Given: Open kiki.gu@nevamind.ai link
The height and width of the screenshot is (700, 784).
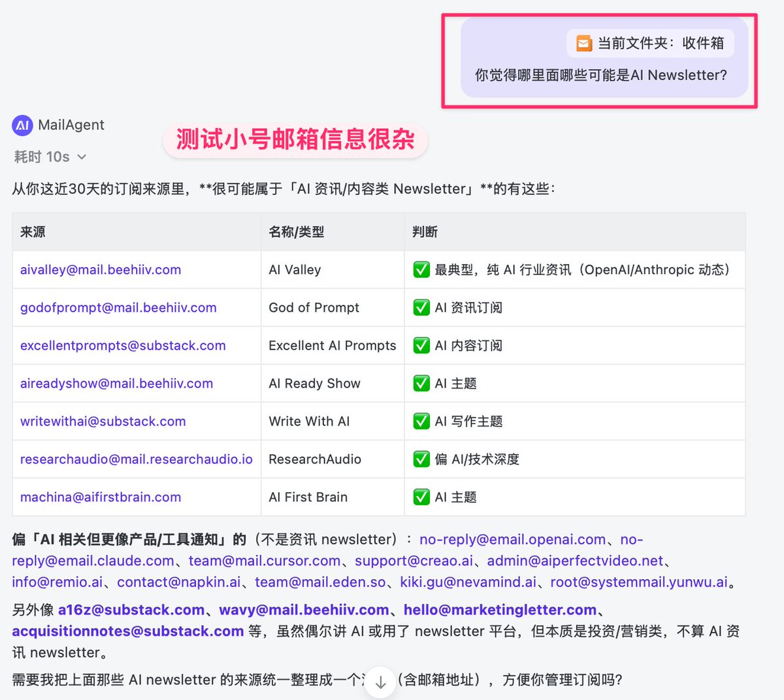Looking at the screenshot, I should click(468, 582).
